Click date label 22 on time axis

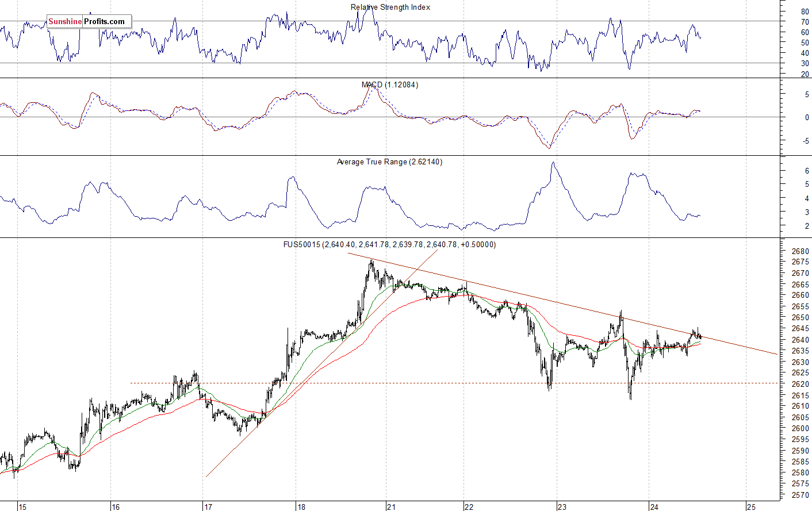(x=469, y=507)
